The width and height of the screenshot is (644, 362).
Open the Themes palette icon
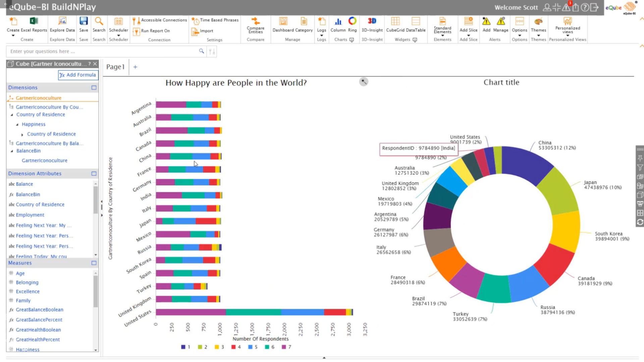[538, 21]
